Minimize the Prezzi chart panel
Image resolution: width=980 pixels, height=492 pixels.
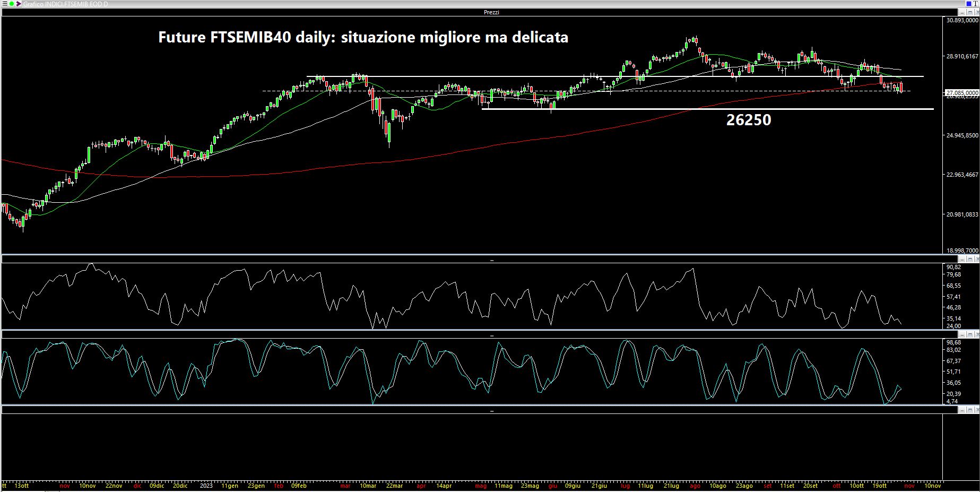[x=962, y=12]
